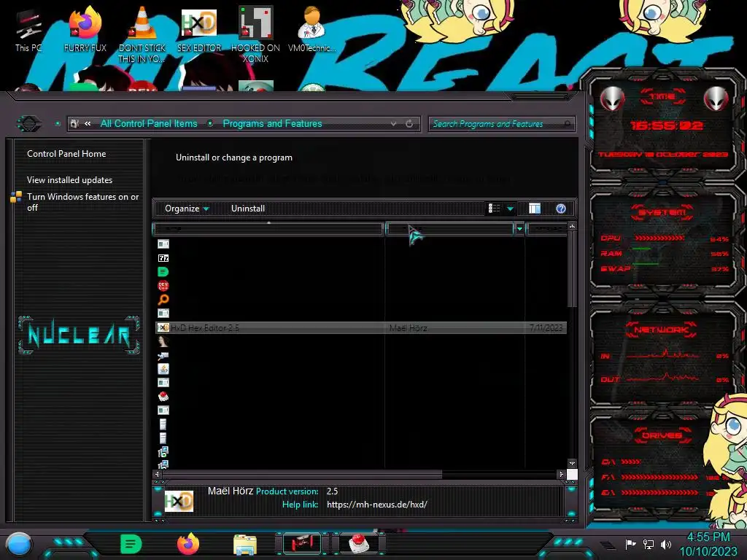Expand the path arrow after All Control Panel Items
The image size is (747, 560).
210,123
